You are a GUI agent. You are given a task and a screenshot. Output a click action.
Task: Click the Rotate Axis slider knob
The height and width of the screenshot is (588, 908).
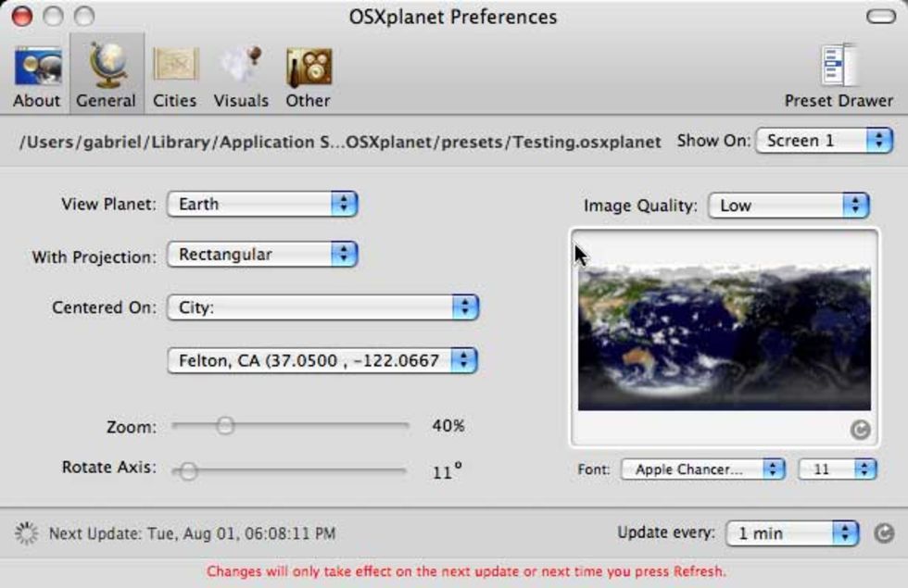pos(188,471)
